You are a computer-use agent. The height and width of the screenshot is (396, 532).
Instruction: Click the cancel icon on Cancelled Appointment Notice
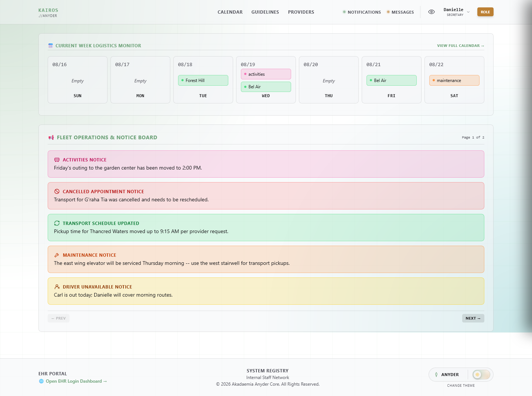point(57,192)
